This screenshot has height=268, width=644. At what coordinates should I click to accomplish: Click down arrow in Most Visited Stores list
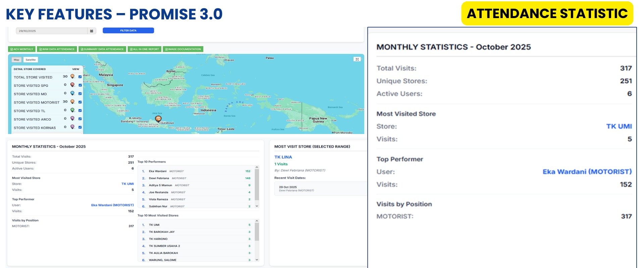[x=257, y=260]
